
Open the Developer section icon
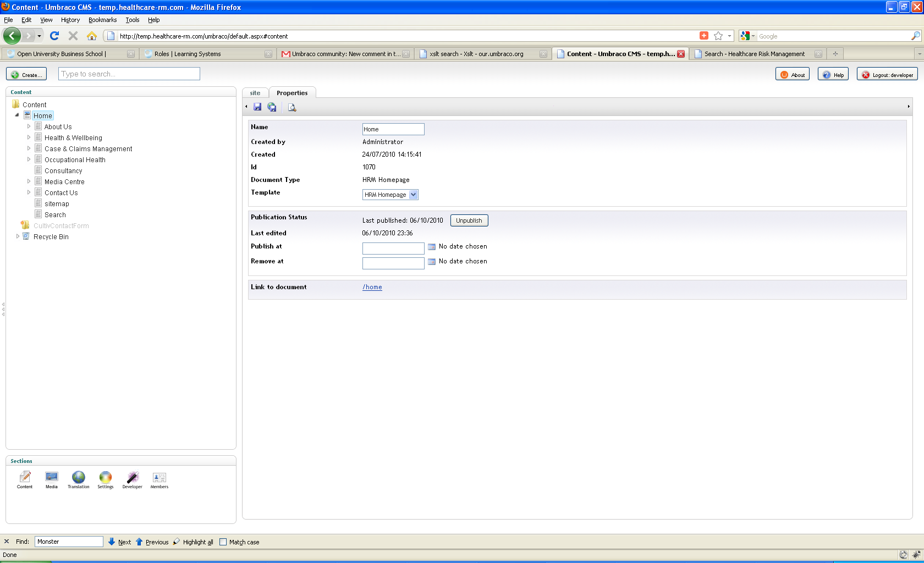pyautogui.click(x=133, y=480)
